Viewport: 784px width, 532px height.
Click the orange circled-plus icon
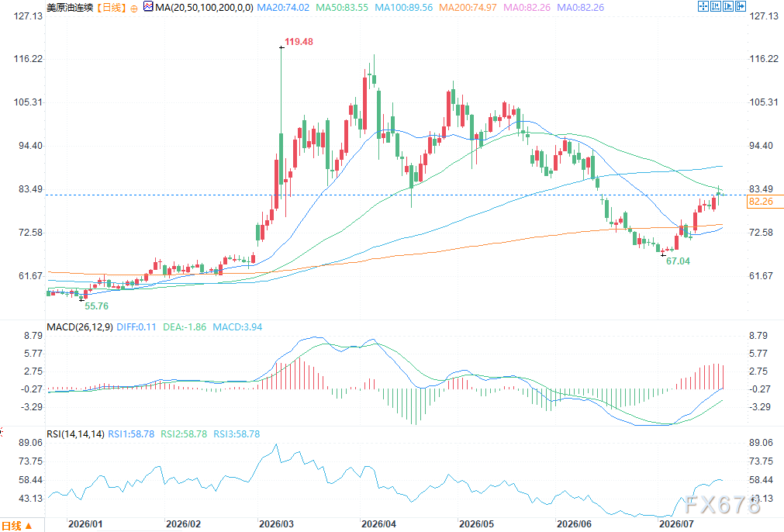coord(134,9)
